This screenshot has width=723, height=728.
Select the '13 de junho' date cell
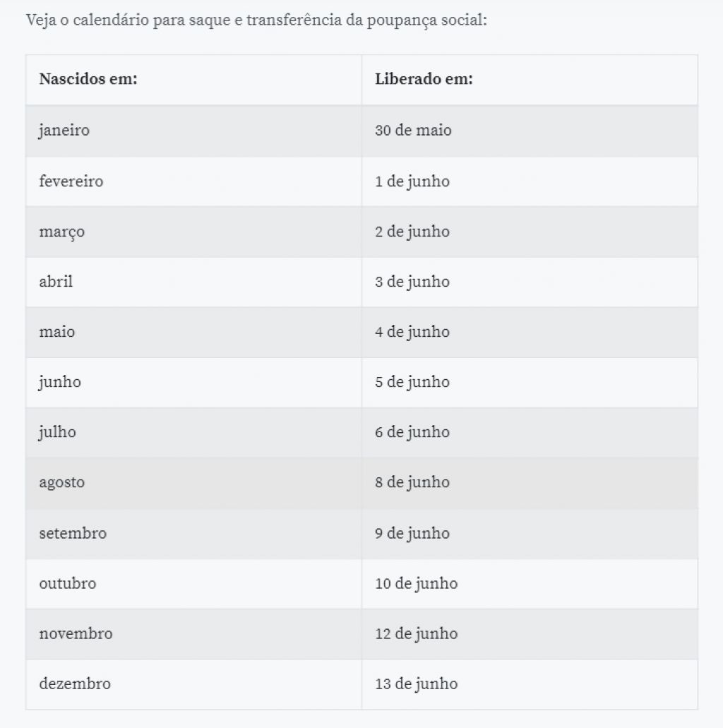tap(530, 684)
